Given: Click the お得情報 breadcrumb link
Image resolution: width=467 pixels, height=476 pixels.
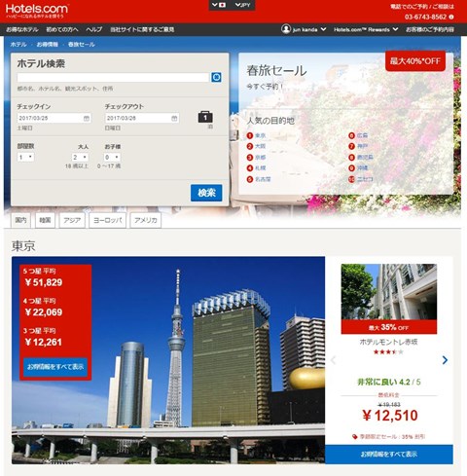Looking at the screenshot, I should [x=48, y=45].
